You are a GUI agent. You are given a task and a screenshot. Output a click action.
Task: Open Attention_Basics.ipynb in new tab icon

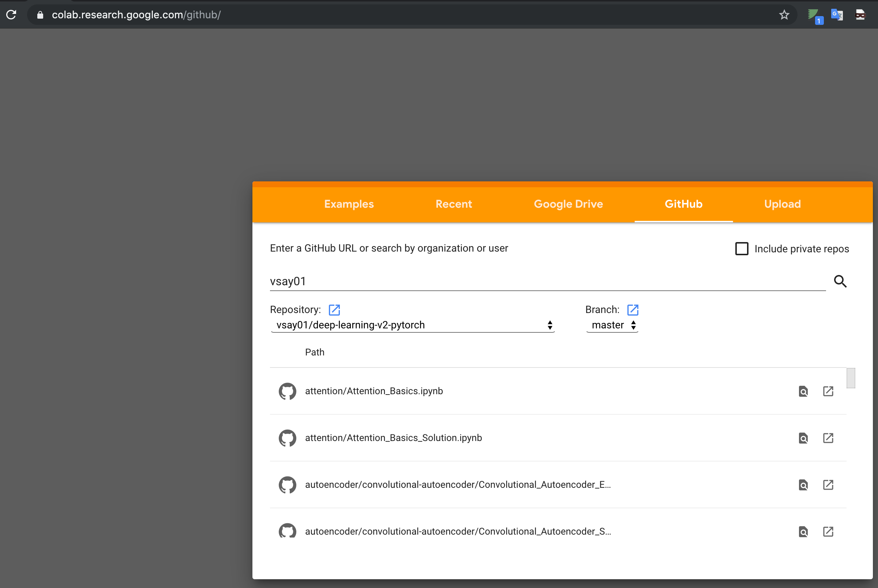pyautogui.click(x=828, y=391)
